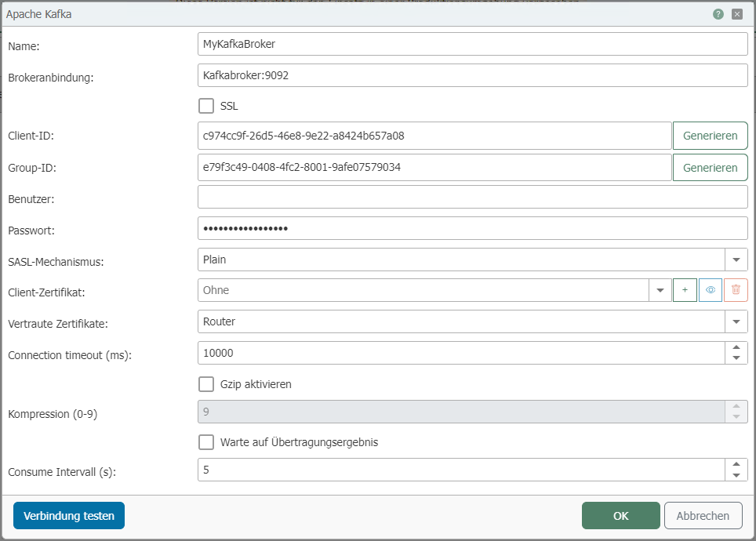The image size is (756, 541).
Task: Close the Apache Kafka dialog with the X icon
Action: click(x=737, y=13)
